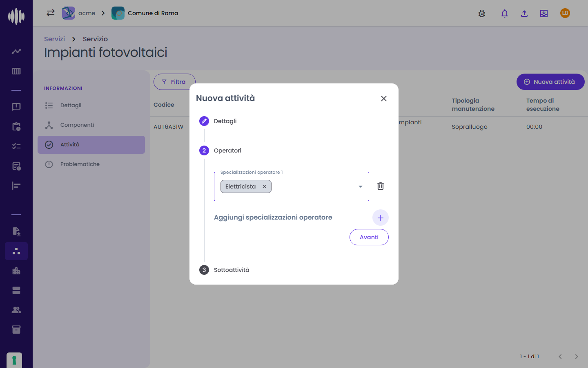Open the notifications bell

click(505, 13)
